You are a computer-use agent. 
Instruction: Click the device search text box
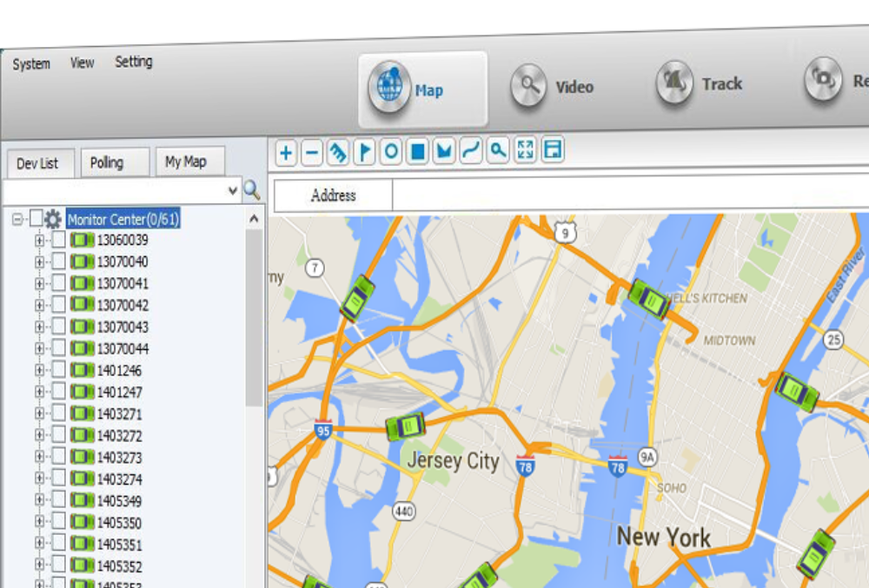(x=116, y=190)
